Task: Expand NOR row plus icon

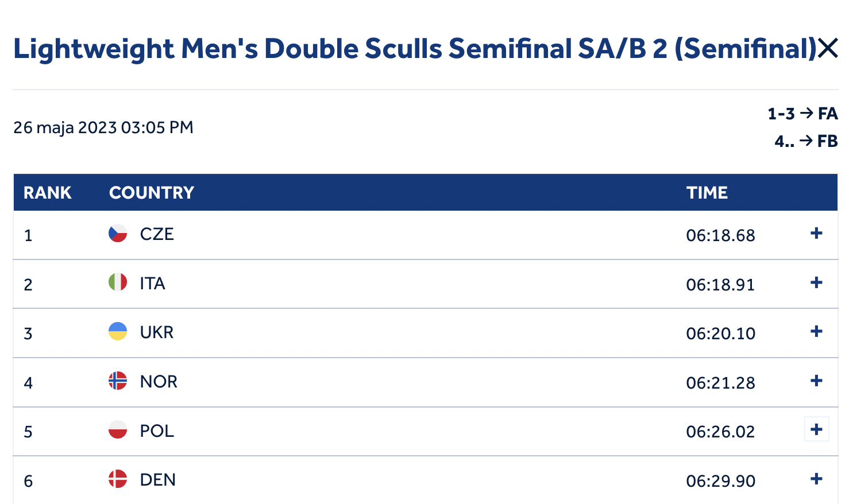Action: coord(816,381)
